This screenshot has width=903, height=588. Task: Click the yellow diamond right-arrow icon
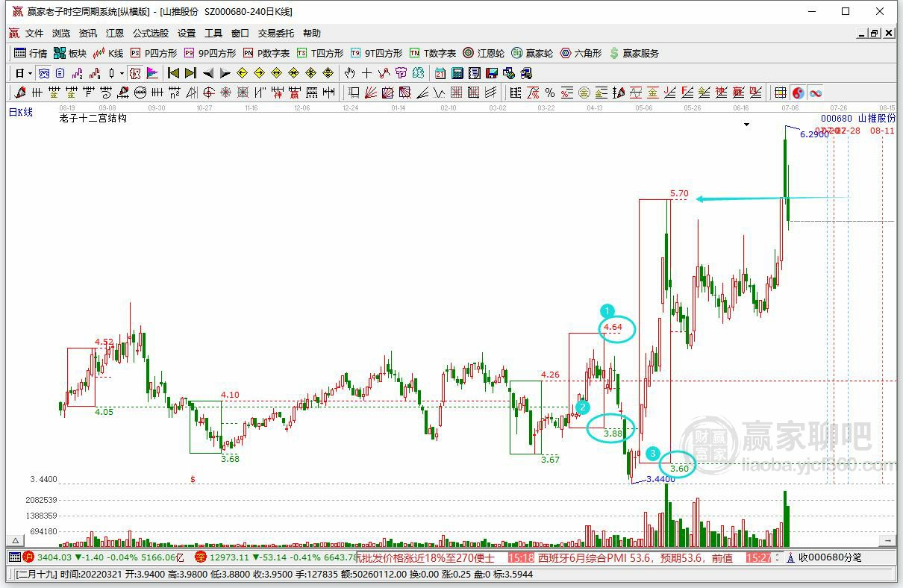click(x=259, y=73)
